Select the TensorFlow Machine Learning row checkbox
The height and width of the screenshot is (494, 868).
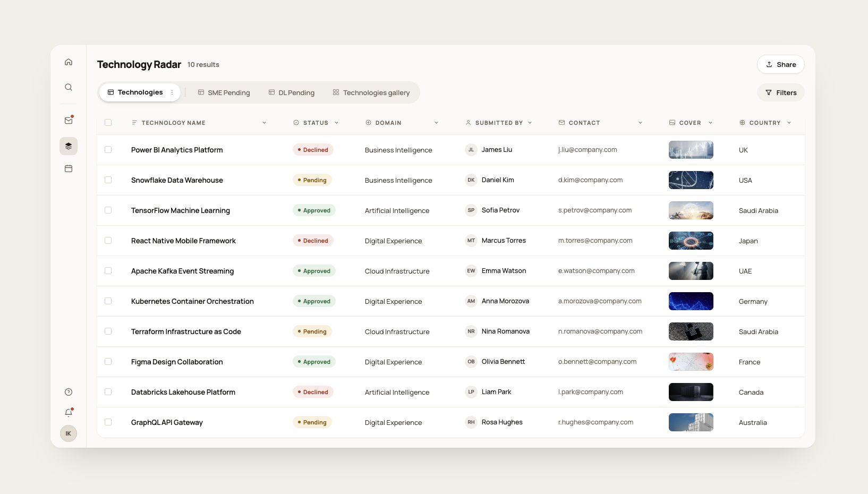coord(108,210)
